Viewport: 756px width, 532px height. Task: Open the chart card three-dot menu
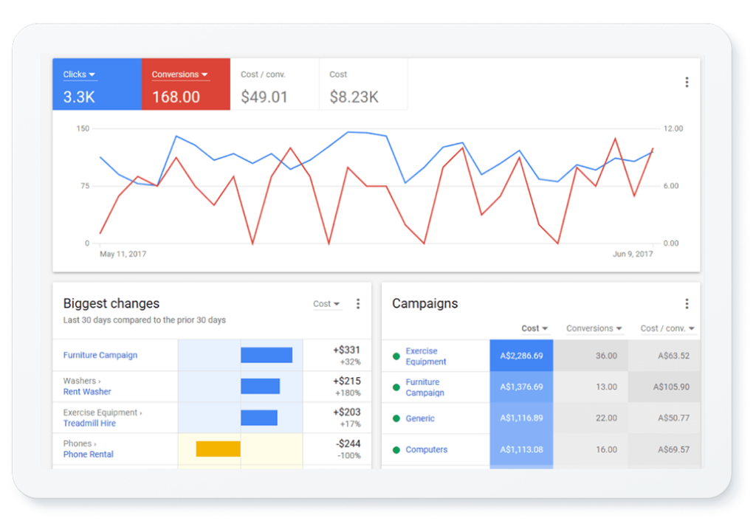point(687,83)
